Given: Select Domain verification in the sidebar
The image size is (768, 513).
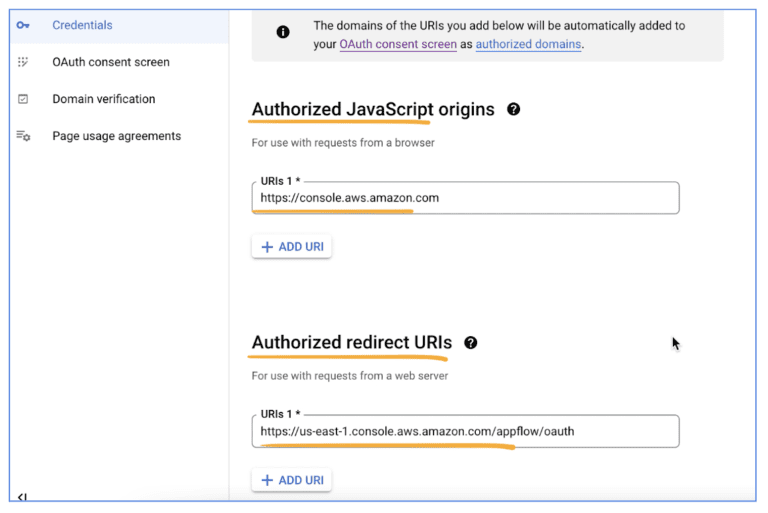Looking at the screenshot, I should point(104,99).
